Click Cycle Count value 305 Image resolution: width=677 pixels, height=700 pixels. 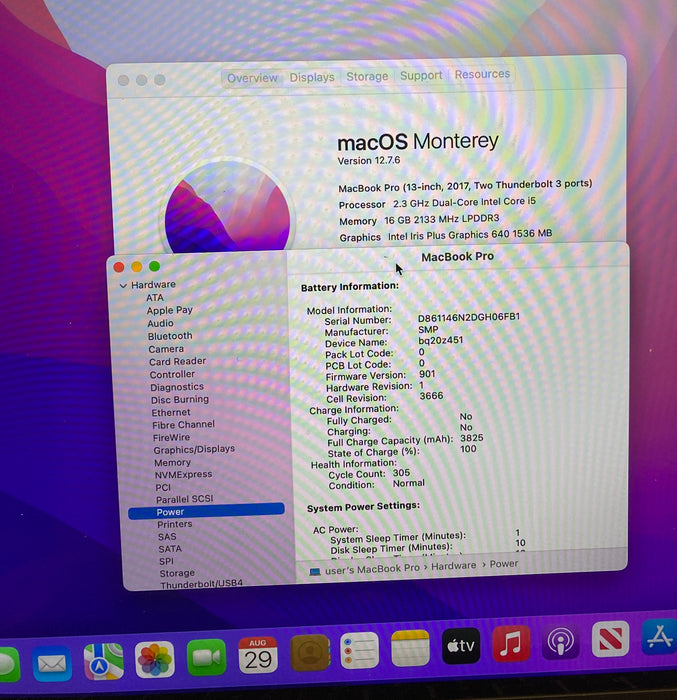point(401,472)
